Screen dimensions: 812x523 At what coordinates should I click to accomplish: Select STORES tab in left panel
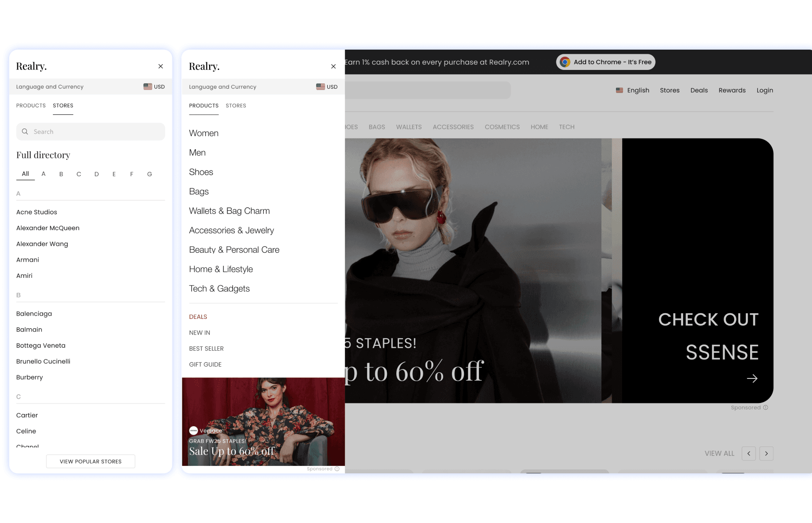pyautogui.click(x=63, y=106)
